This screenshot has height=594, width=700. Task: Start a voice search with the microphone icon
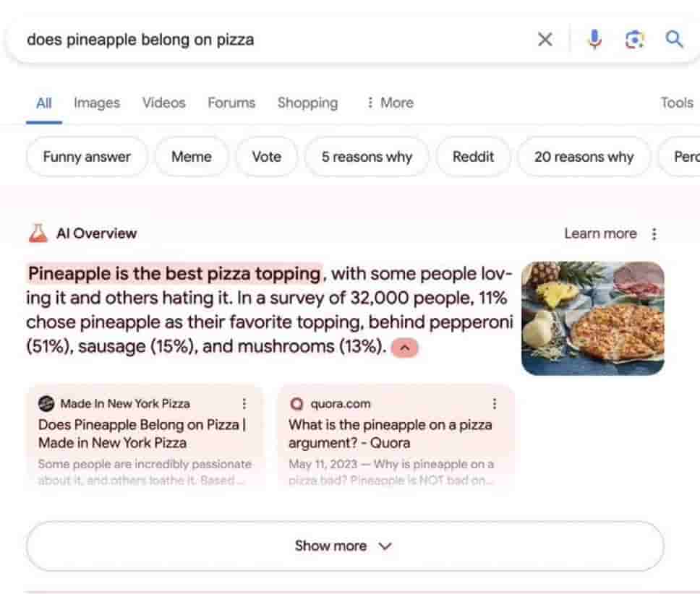(593, 40)
